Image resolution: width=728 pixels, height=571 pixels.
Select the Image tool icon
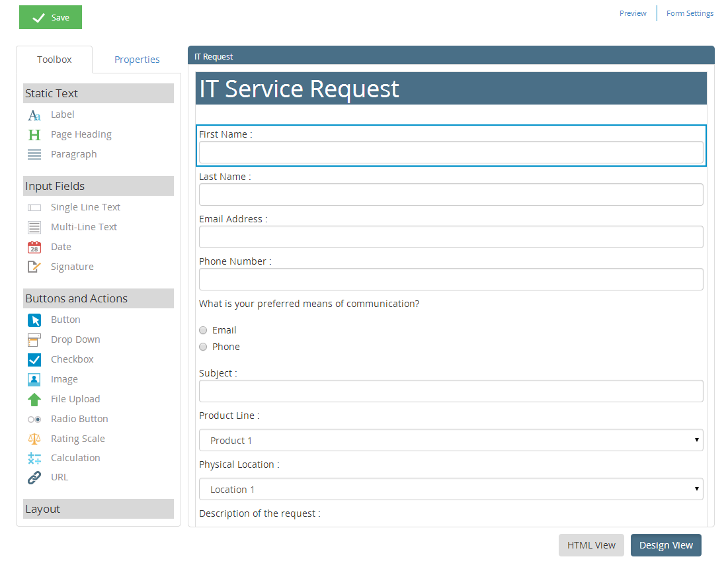(34, 380)
